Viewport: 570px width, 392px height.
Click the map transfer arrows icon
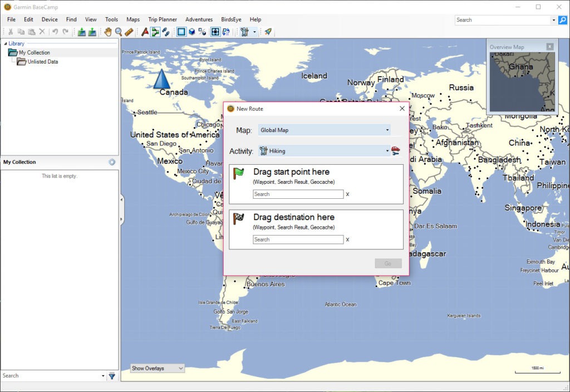pos(226,32)
